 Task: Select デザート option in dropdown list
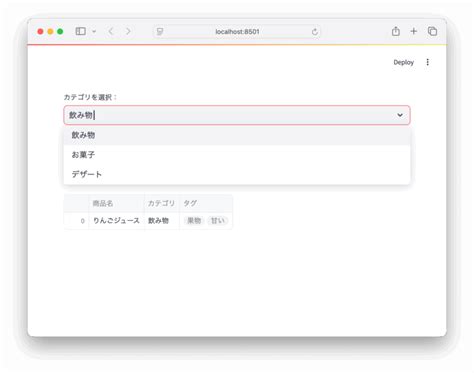[x=237, y=174]
